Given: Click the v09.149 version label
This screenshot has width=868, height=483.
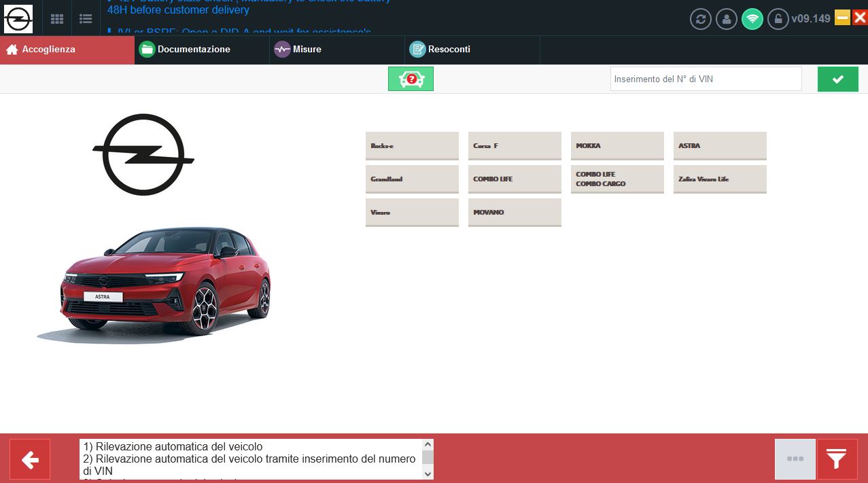Looking at the screenshot, I should pyautogui.click(x=811, y=18).
